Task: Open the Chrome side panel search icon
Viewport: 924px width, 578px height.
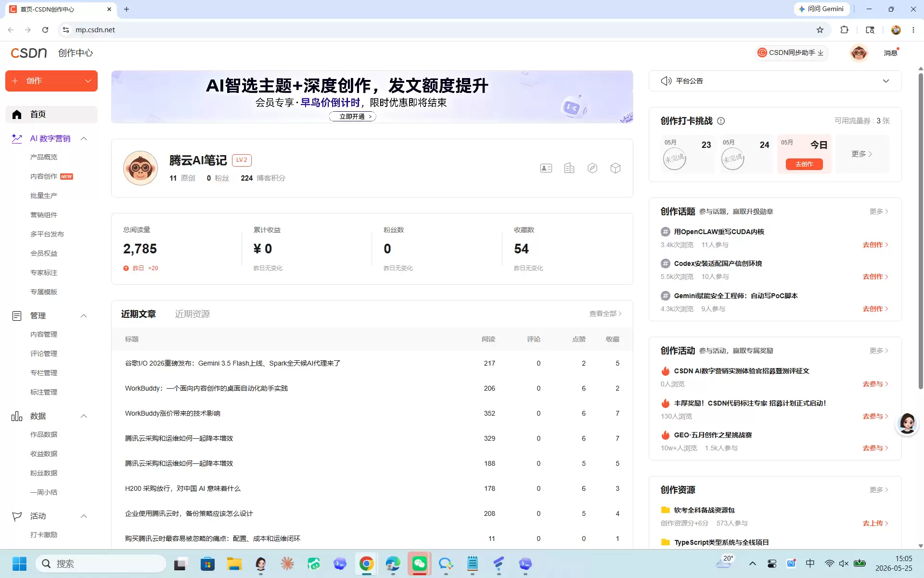Action: 870,30
